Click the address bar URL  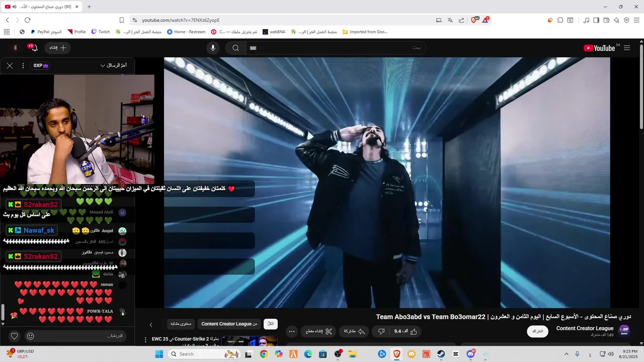(181, 20)
